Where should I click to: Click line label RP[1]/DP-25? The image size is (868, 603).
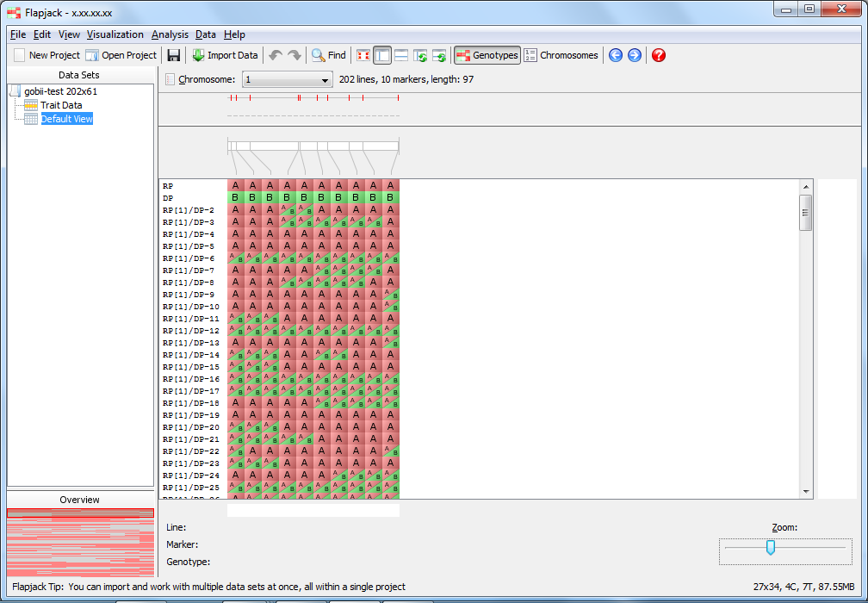191,488
